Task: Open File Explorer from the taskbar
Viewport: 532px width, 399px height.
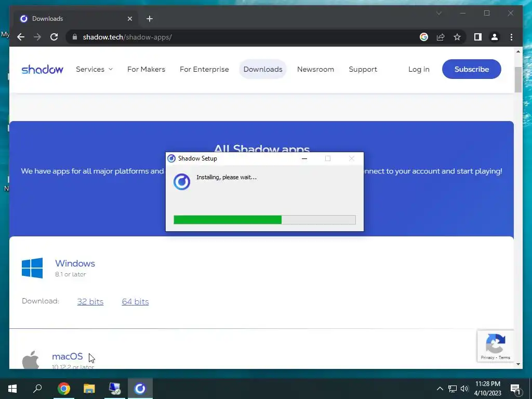Action: click(89, 389)
